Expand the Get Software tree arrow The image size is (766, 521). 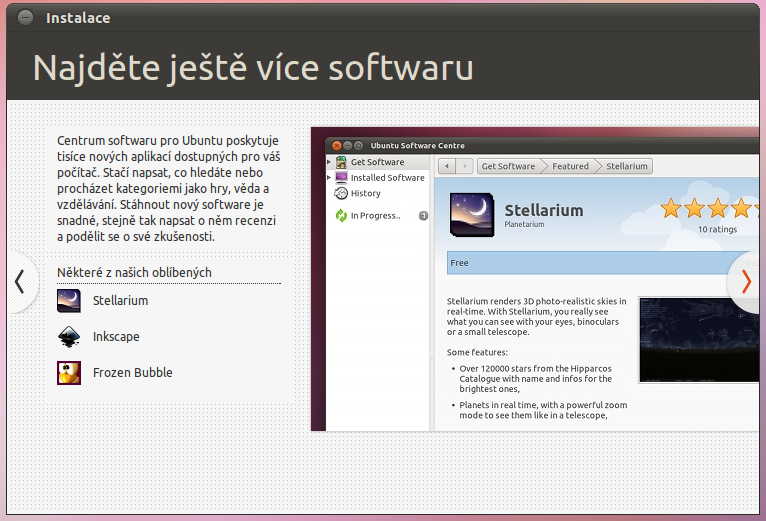click(x=329, y=162)
